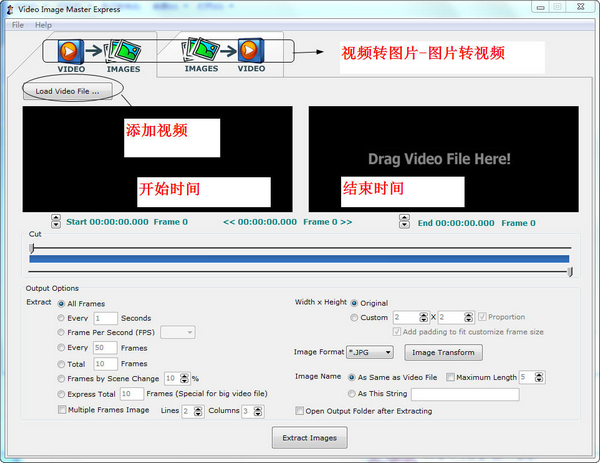Click the As This String text field
The width and height of the screenshot is (600, 463).
(464, 394)
